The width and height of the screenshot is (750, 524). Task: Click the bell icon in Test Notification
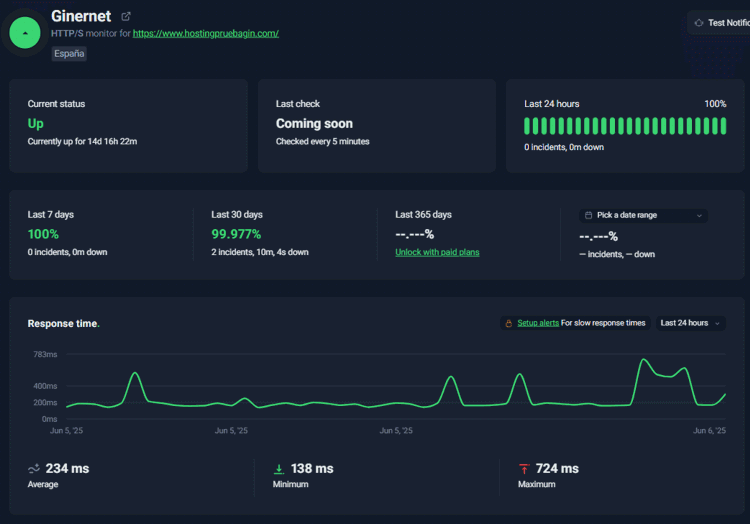tap(699, 23)
